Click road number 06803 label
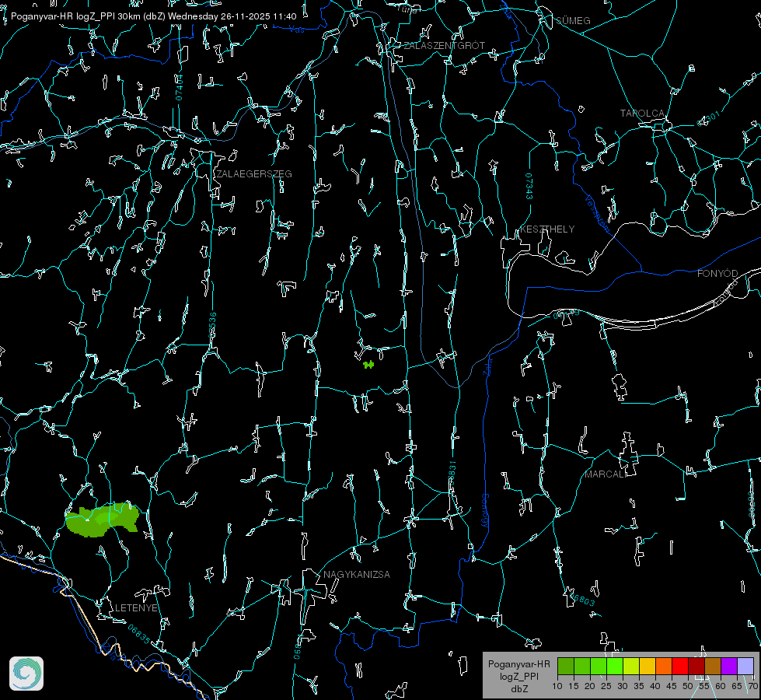This screenshot has width=761, height=700. point(581,598)
